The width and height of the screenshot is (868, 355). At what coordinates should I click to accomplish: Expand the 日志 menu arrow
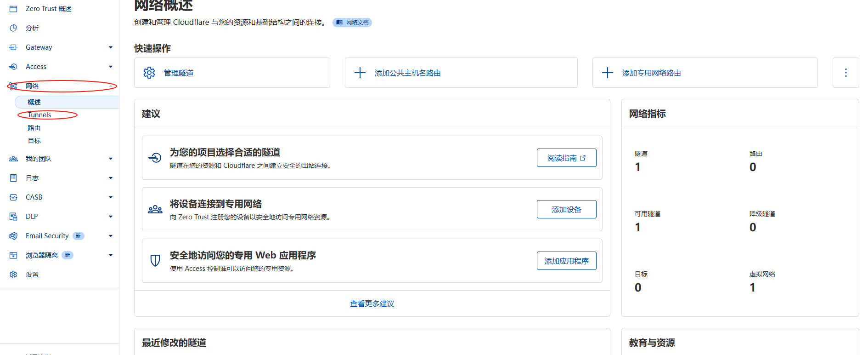point(111,178)
